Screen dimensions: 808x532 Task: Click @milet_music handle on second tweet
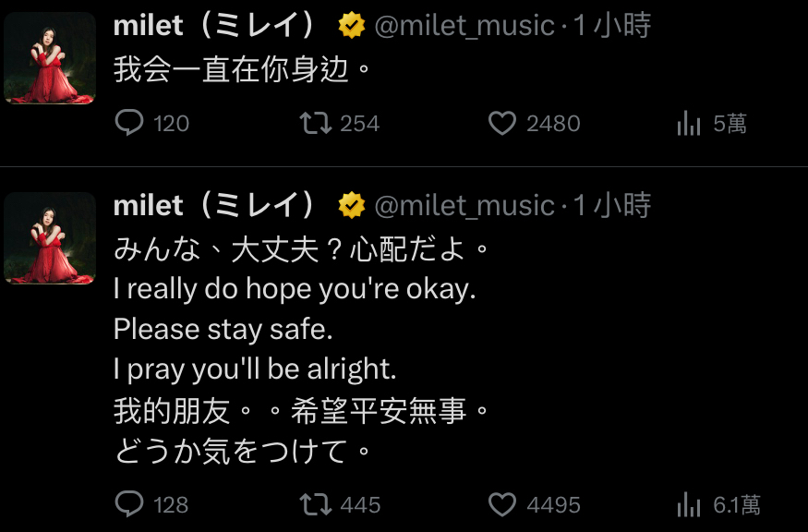464,205
